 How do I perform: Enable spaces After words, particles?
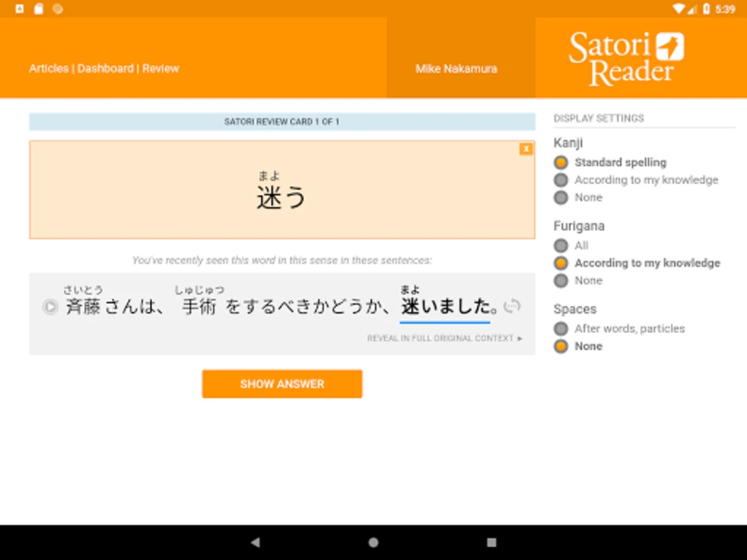click(x=620, y=328)
